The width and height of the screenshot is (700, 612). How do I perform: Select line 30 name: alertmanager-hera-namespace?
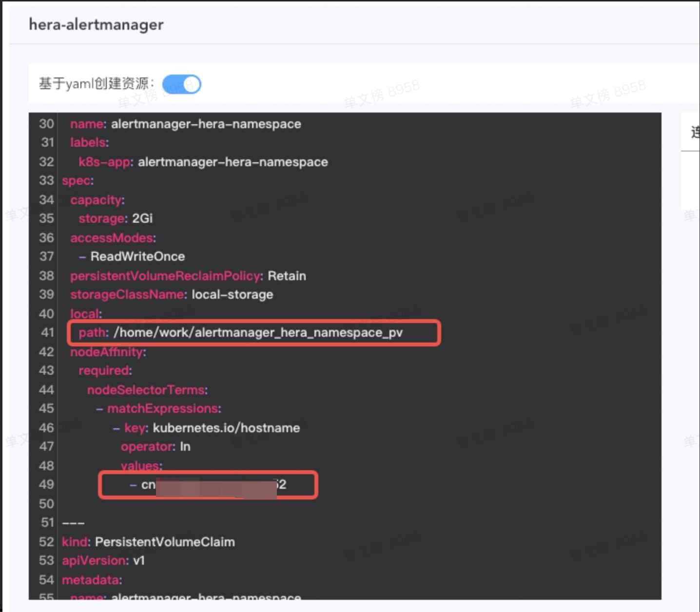click(185, 124)
